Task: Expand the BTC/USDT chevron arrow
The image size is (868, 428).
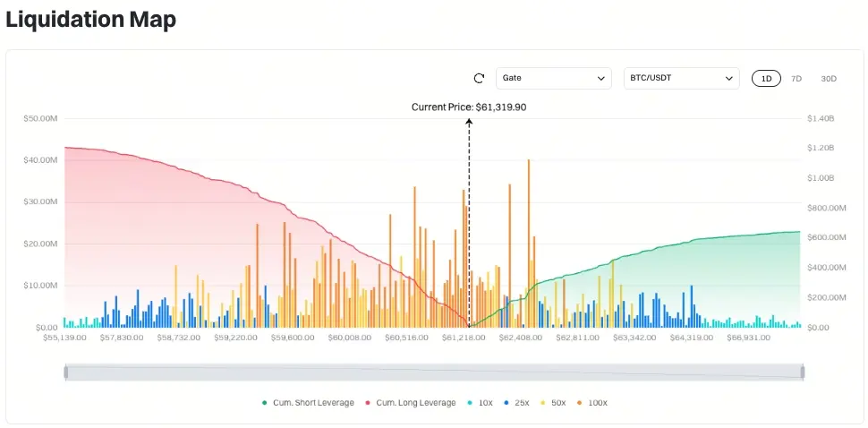Action: coord(728,79)
